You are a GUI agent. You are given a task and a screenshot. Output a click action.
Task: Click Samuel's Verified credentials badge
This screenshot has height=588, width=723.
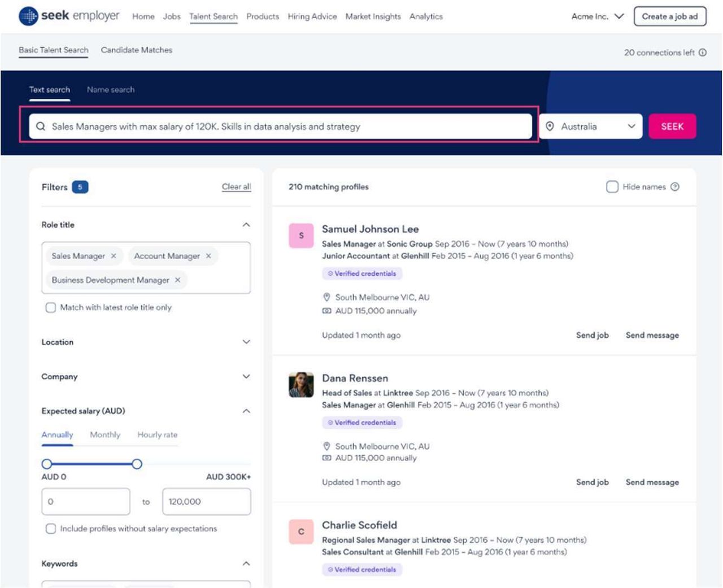click(x=362, y=273)
